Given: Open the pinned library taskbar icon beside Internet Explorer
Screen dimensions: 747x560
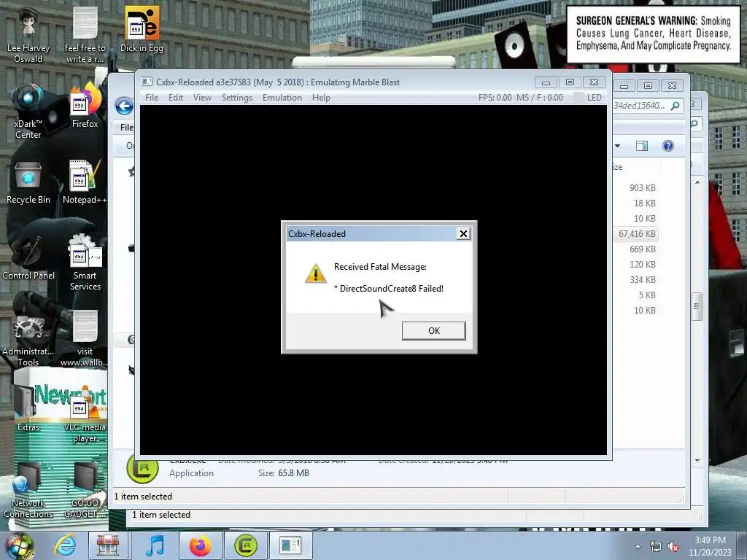Looking at the screenshot, I should [x=108, y=545].
